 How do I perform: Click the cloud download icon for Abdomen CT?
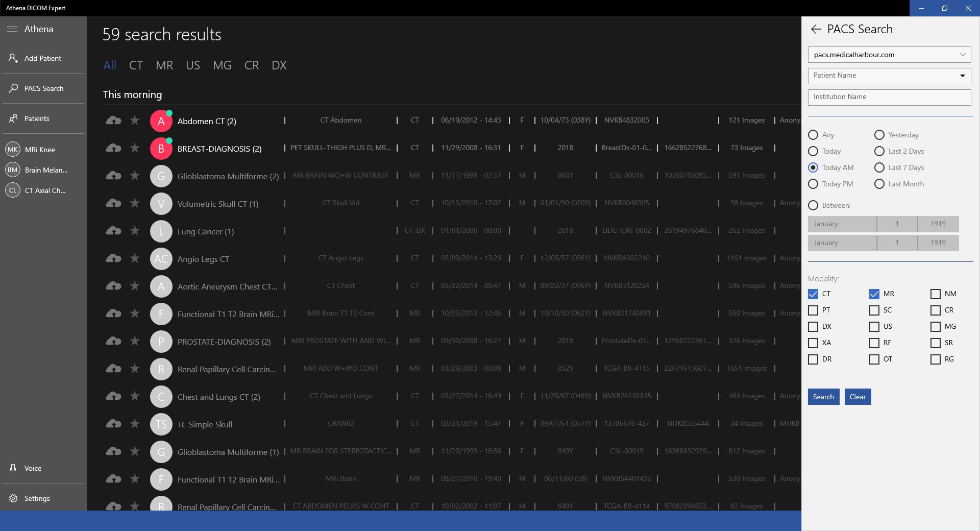tap(113, 120)
